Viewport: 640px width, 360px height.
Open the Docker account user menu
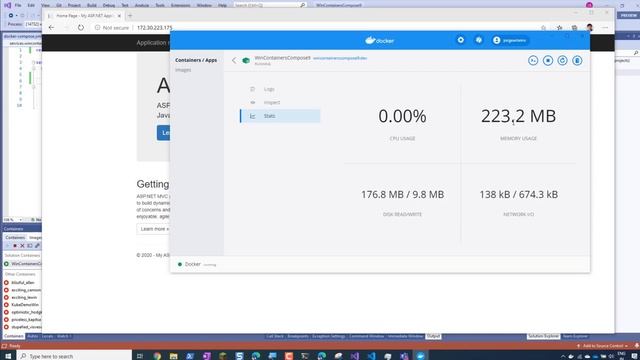pyautogui.click(x=510, y=40)
